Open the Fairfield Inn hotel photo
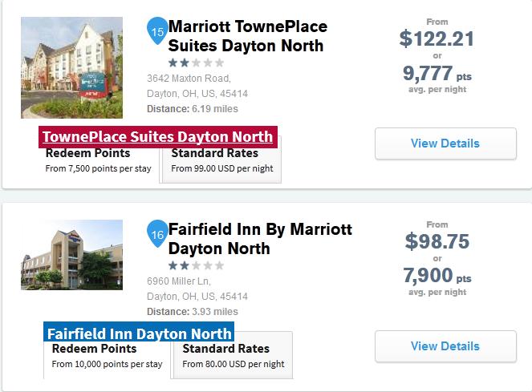The height and width of the screenshot is (392, 532). 71,255
